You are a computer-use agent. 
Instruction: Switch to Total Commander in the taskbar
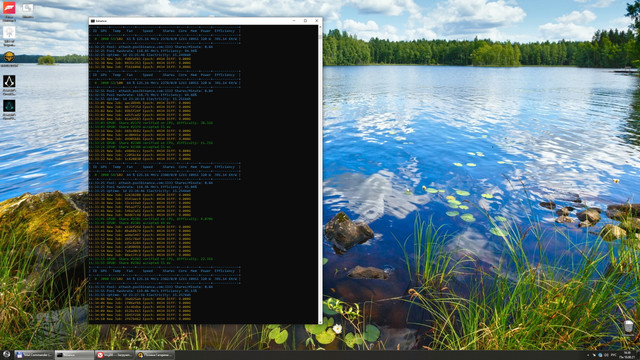click(34, 355)
